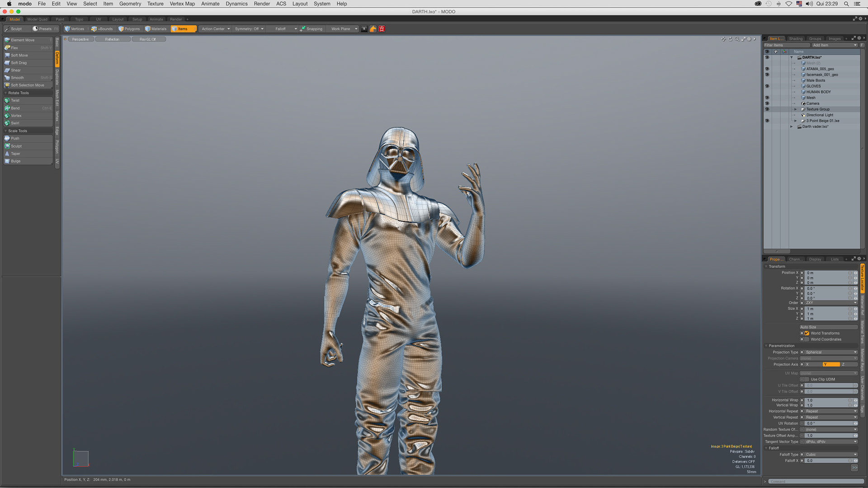Switch to the Paint layout tab

pyautogui.click(x=60, y=19)
